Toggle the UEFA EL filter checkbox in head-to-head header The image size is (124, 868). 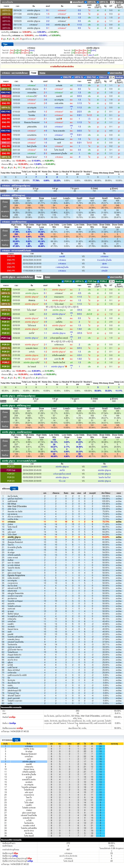[x=85, y=2]
